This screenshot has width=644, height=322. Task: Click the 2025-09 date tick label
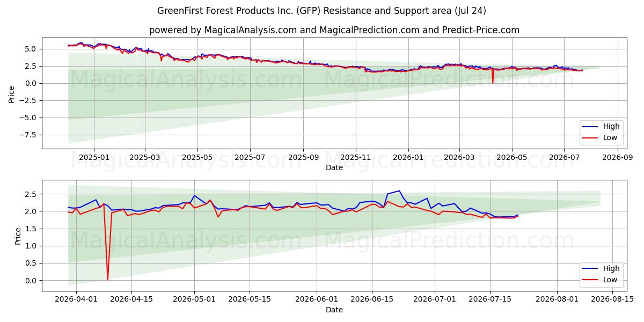tap(303, 158)
